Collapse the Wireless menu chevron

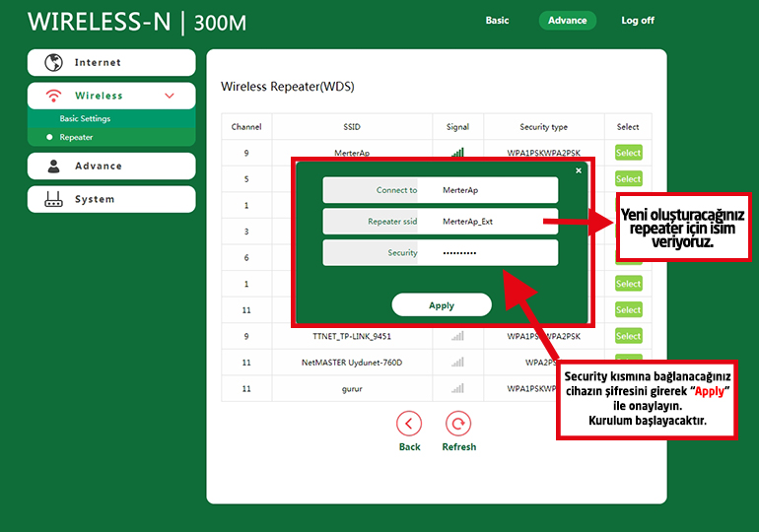point(170,97)
